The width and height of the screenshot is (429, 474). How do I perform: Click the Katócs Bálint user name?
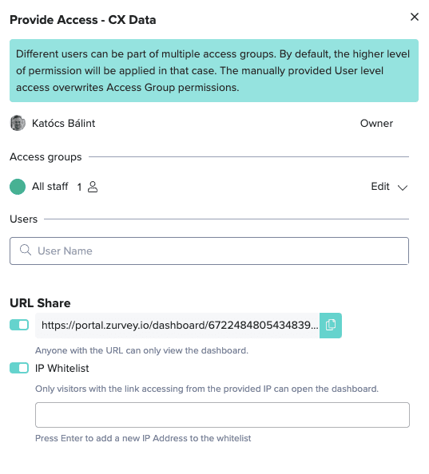point(63,123)
